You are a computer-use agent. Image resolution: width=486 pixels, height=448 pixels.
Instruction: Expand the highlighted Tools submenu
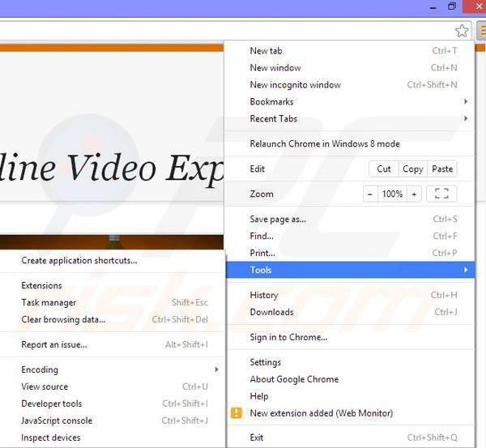[350, 270]
